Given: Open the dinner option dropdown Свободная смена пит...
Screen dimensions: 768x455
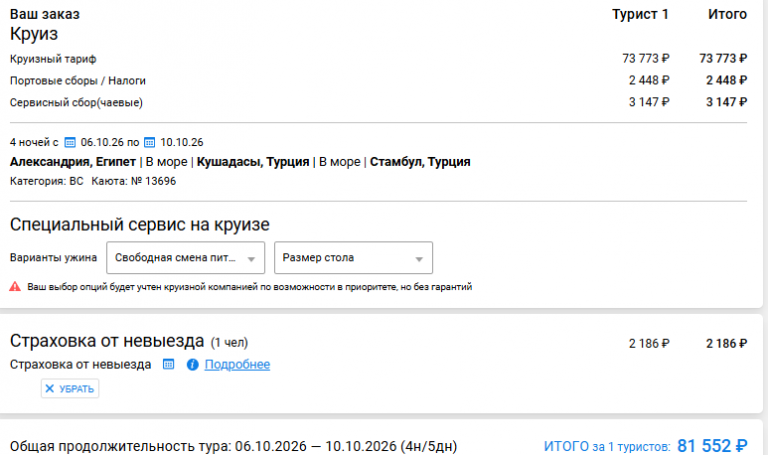Looking at the screenshot, I should 186,258.
